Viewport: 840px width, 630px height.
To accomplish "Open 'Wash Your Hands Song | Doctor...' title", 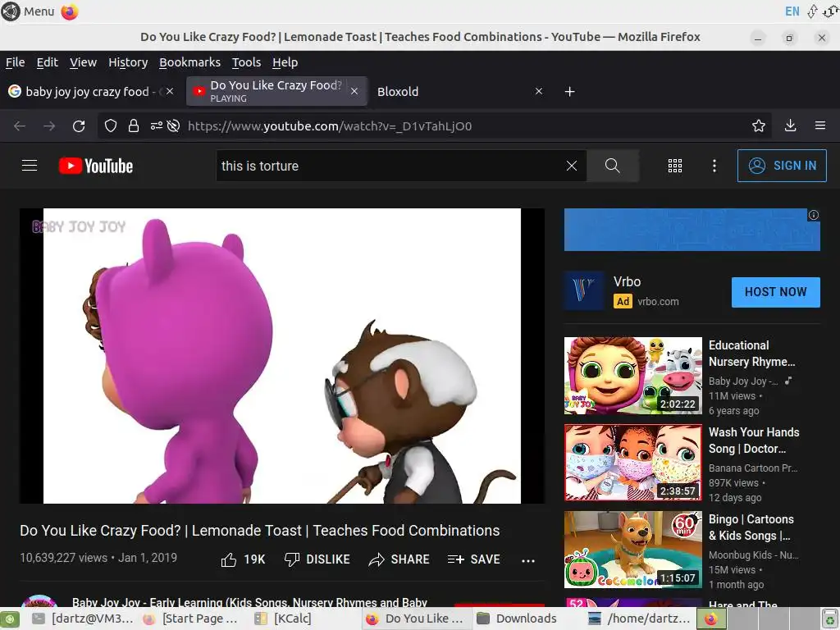I will 754,441.
